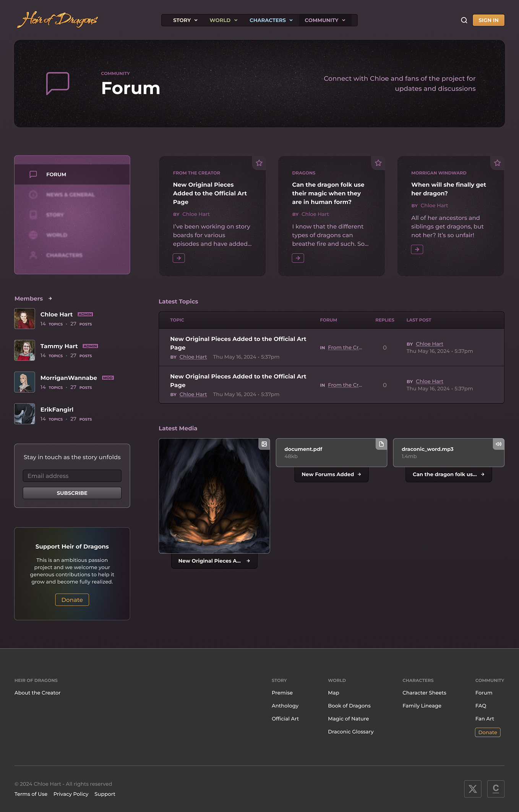
Task: Open the dragon cave artwork image
Action: pyautogui.click(x=214, y=496)
